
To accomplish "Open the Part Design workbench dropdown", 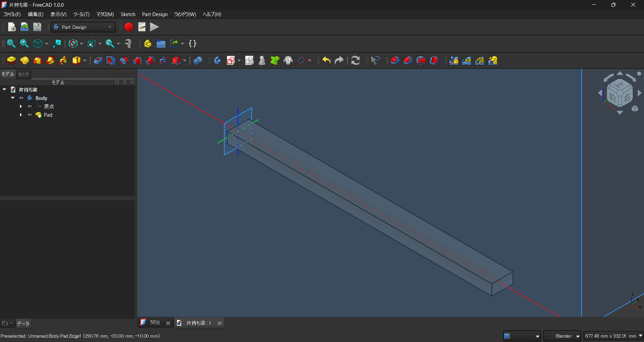I will [83, 27].
